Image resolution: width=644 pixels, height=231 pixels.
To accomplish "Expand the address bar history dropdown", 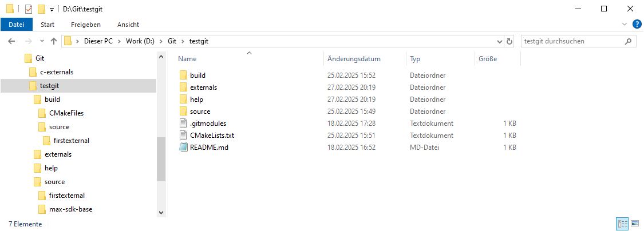I will tap(499, 41).
